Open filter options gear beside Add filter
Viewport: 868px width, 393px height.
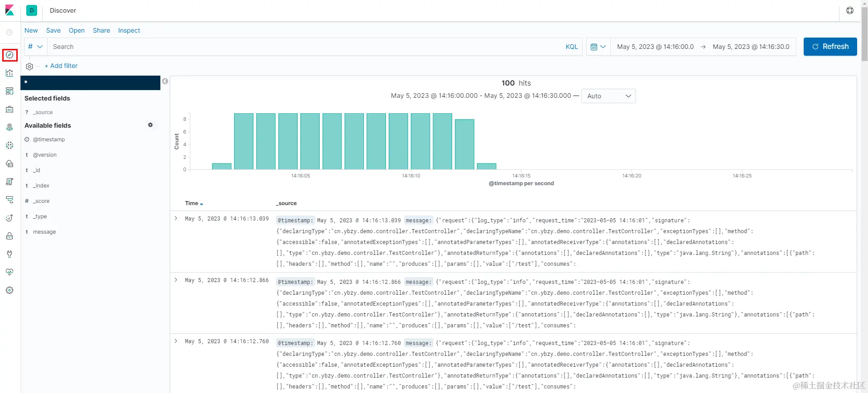[29, 66]
